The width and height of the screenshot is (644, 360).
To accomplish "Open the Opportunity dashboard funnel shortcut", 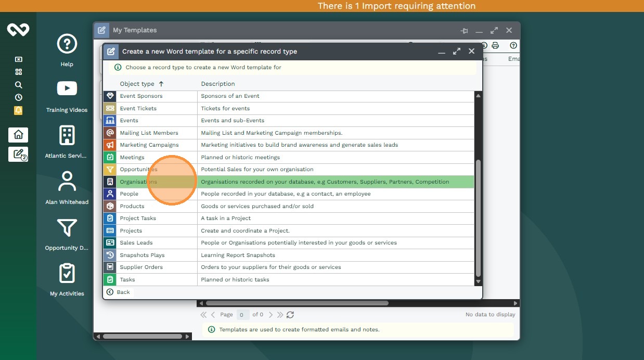I will point(67,234).
